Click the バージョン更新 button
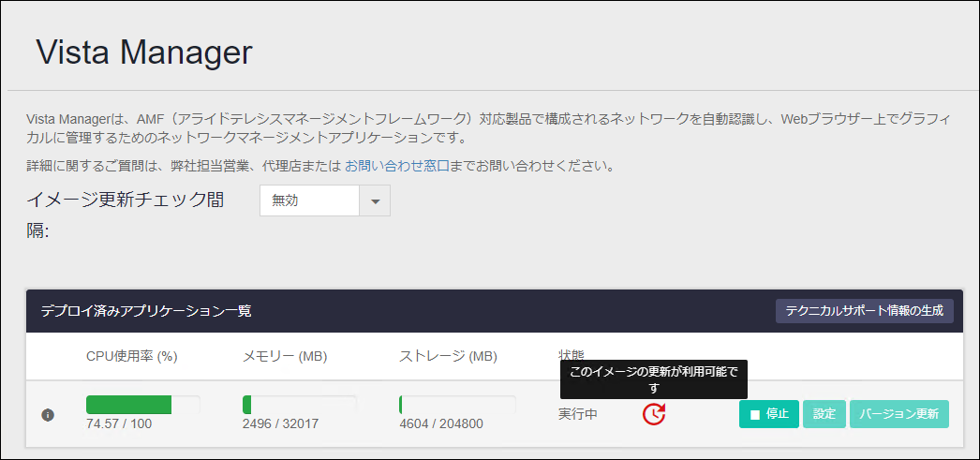 898,414
